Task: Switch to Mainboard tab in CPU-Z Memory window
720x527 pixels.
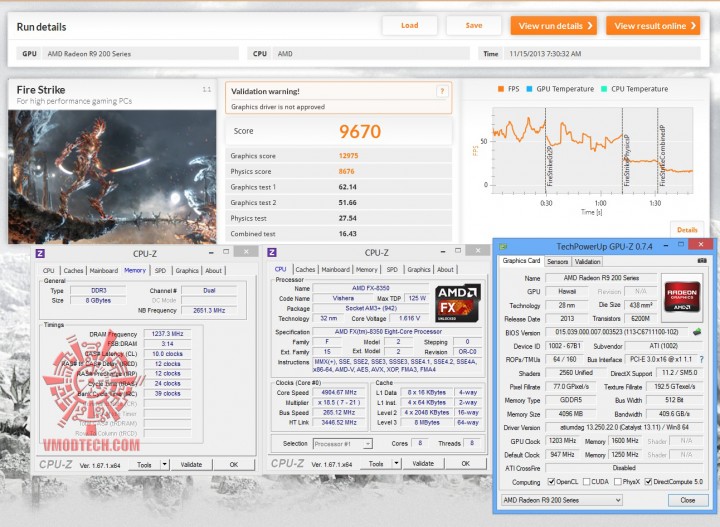Action: pyautogui.click(x=104, y=270)
